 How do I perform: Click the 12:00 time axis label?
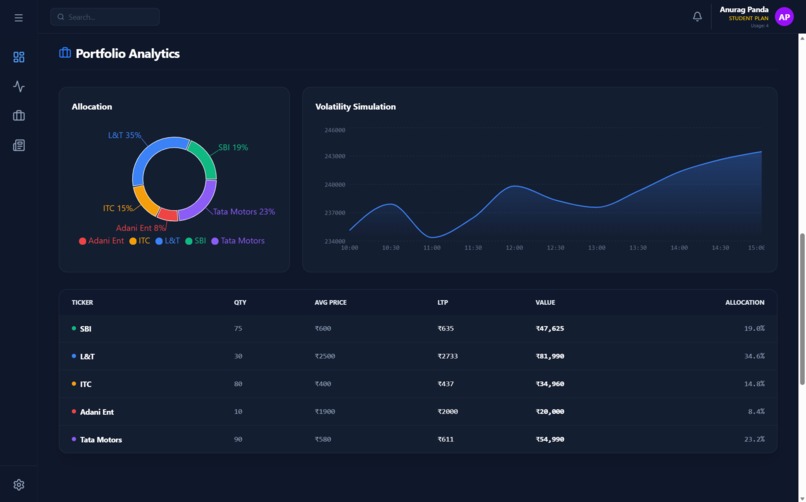[x=514, y=248]
